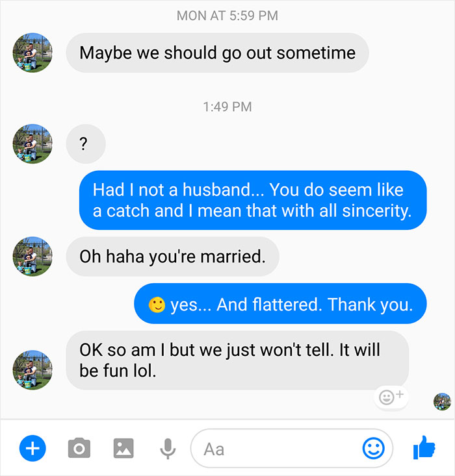The image size is (455, 476).
Task: Tap the microphone to record voice message
Action: click(x=167, y=448)
